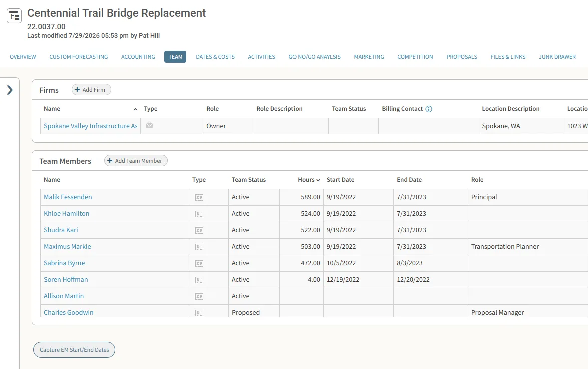Click the firm's Owner role cell
This screenshot has height=369, width=588.
(228, 126)
